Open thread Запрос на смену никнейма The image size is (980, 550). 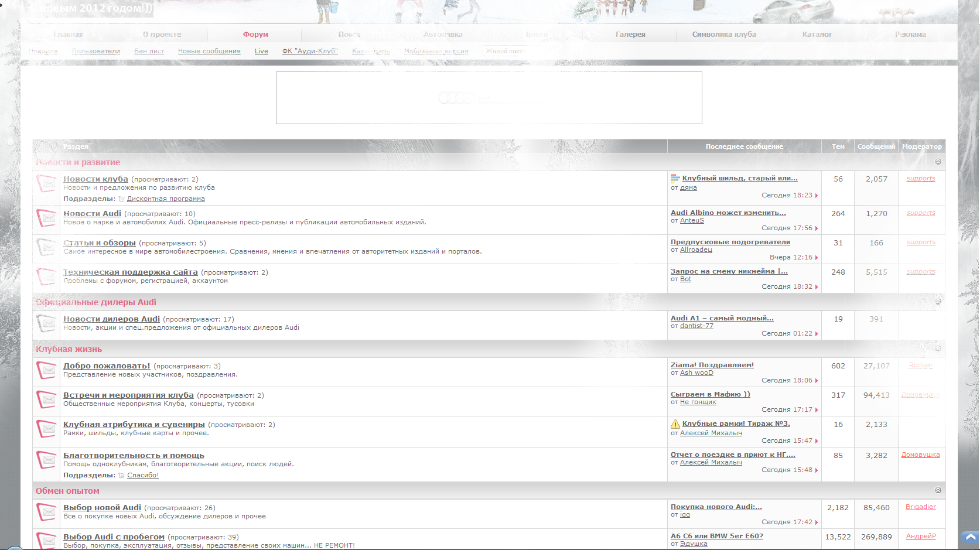click(729, 271)
